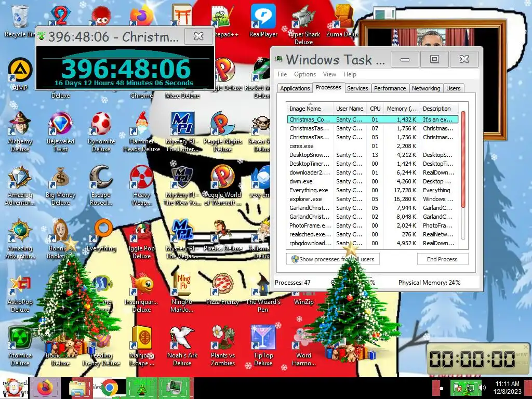Open Word Harmony desktop shortcut
The image size is (532, 399).
[x=303, y=346]
